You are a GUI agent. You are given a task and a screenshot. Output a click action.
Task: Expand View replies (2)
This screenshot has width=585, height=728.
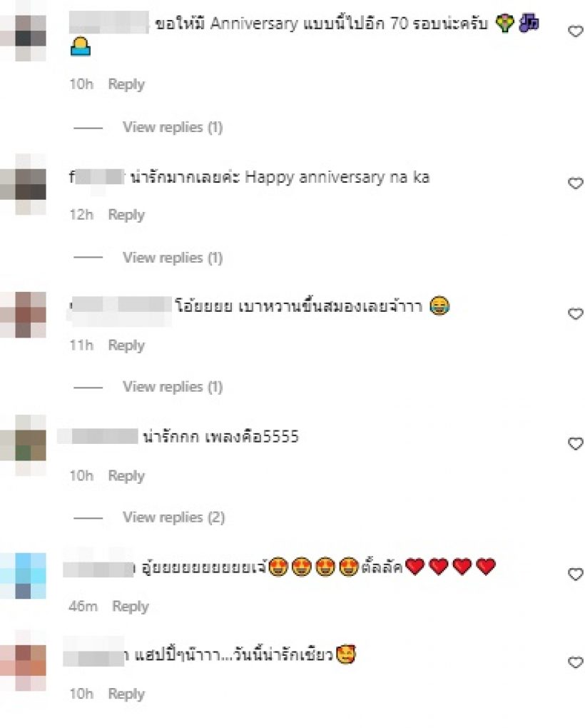[x=173, y=517]
